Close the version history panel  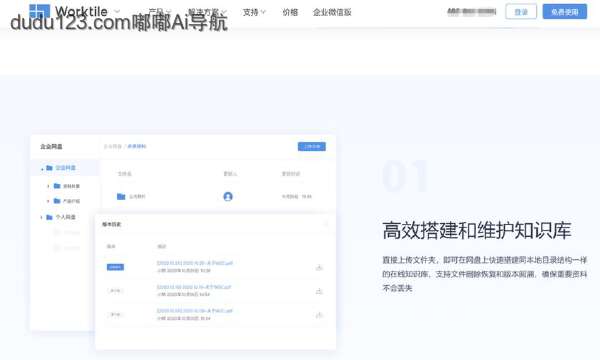[x=326, y=224]
